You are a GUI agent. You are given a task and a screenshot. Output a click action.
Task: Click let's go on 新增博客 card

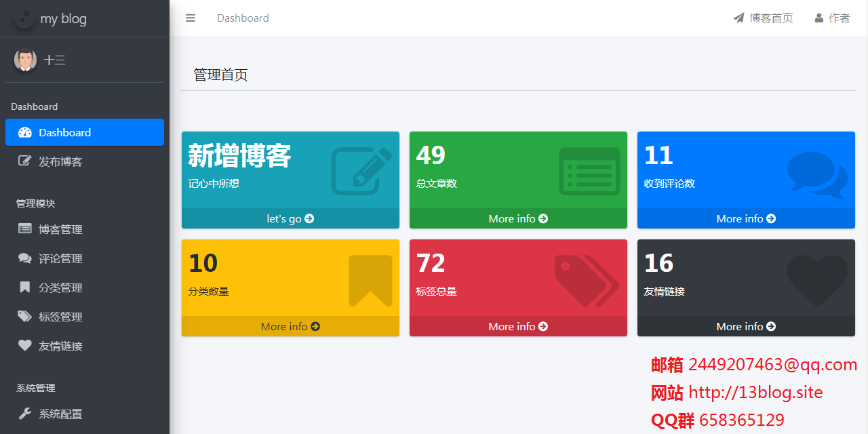pyautogui.click(x=290, y=218)
